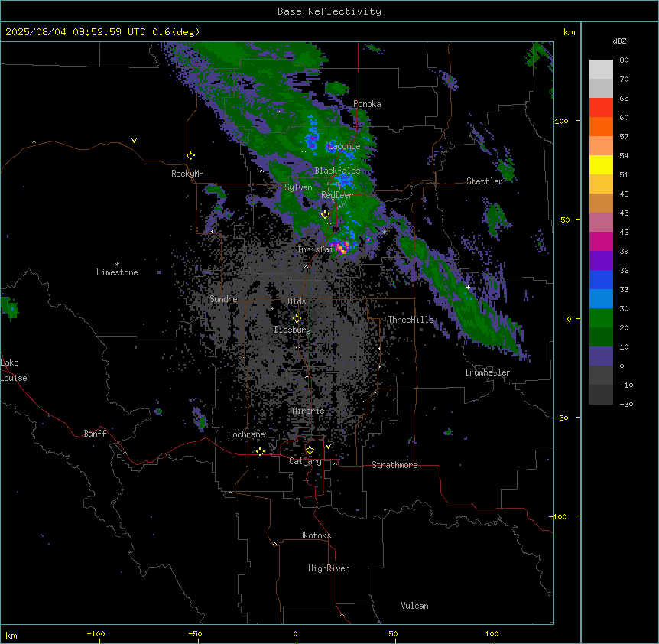Choose the bright yellow swatch between 54 and 51 dBZ
Image resolution: width=659 pixels, height=644 pixels.
601,164
